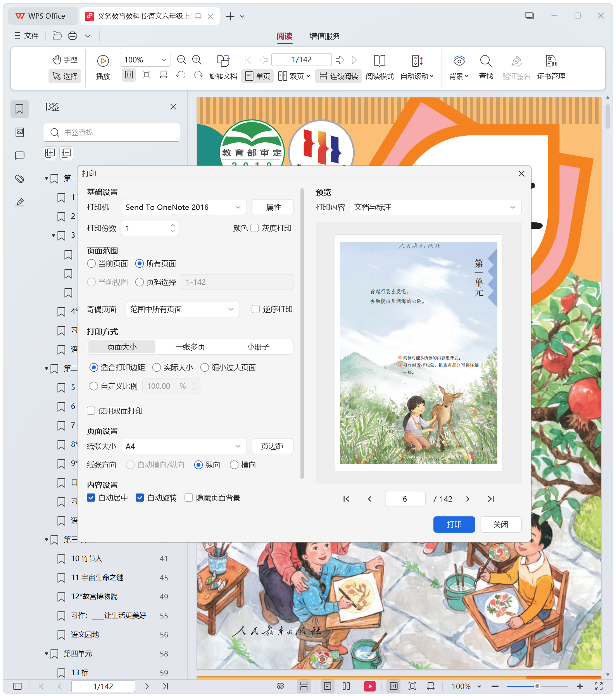Enable duplex printing checkbox
Viewport: 616px width, 696px height.
[x=91, y=411]
